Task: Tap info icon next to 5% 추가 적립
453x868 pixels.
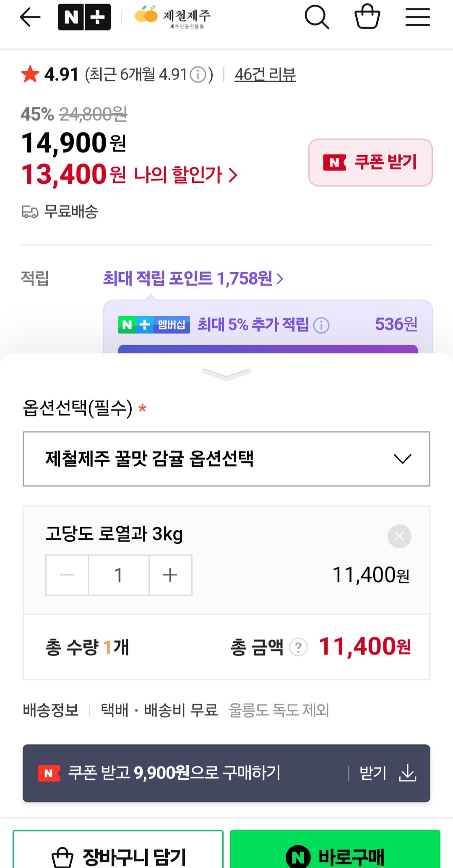Action: (321, 325)
